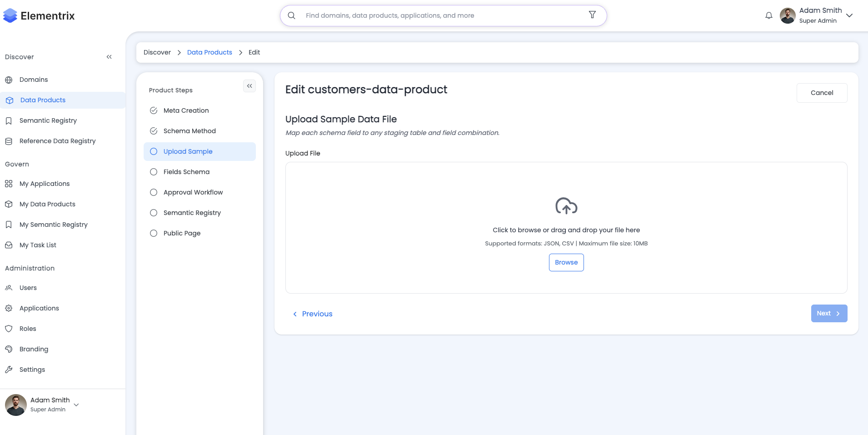Image resolution: width=868 pixels, height=435 pixels.
Task: Select the Public Page step radio
Action: tap(153, 233)
